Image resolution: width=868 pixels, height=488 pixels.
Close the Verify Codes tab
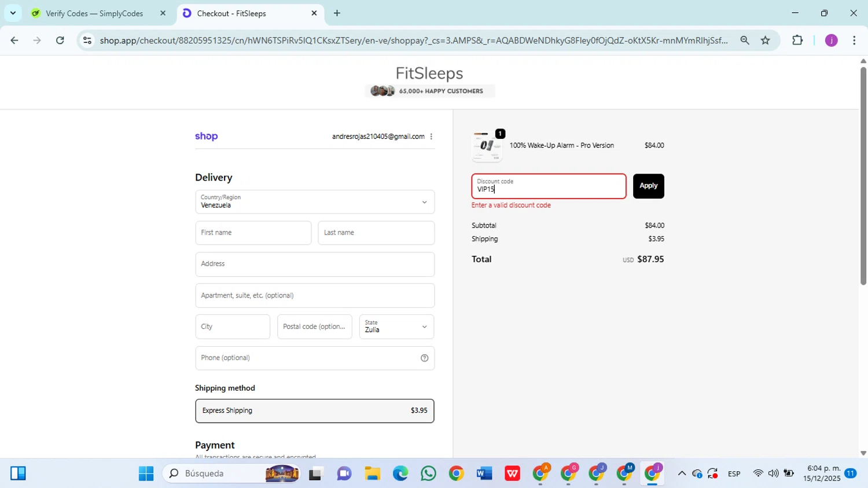click(x=163, y=13)
